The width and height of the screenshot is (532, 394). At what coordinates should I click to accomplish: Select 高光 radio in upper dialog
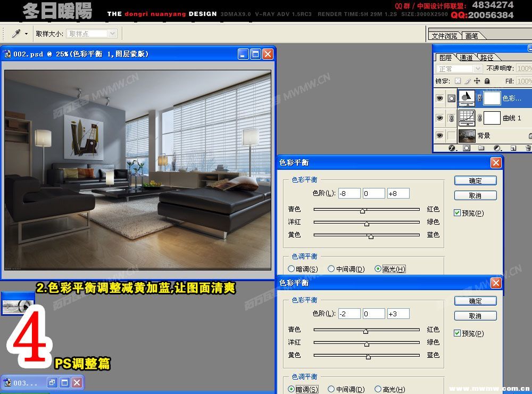point(378,269)
